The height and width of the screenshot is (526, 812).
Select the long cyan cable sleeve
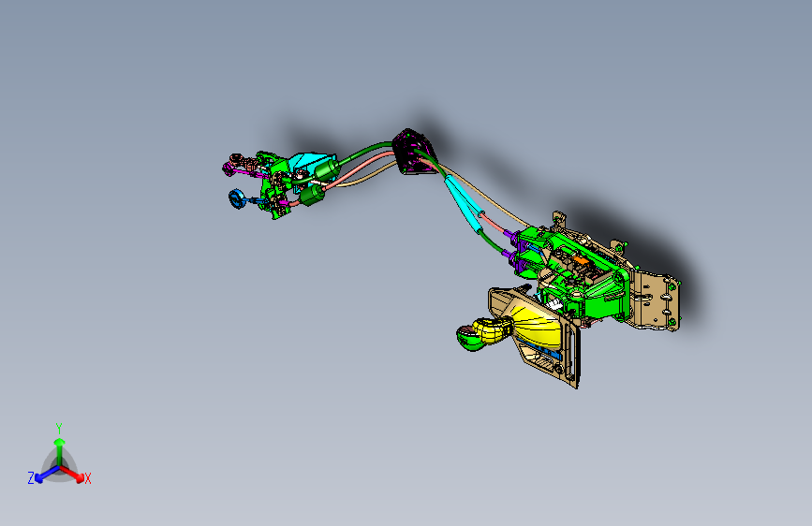pos(465,203)
